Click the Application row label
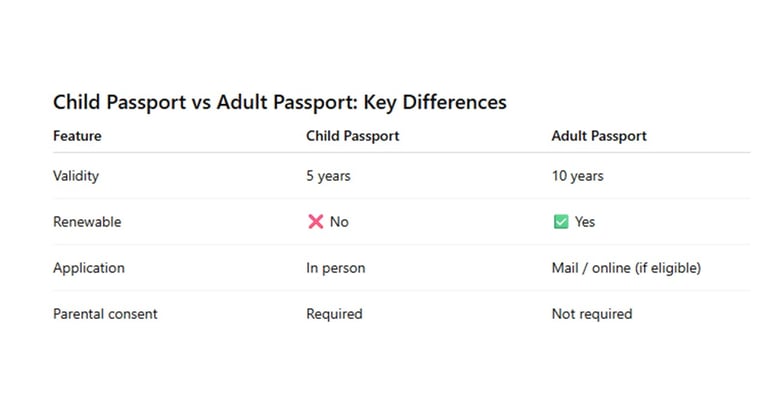The width and height of the screenshot is (768, 404). 89,268
